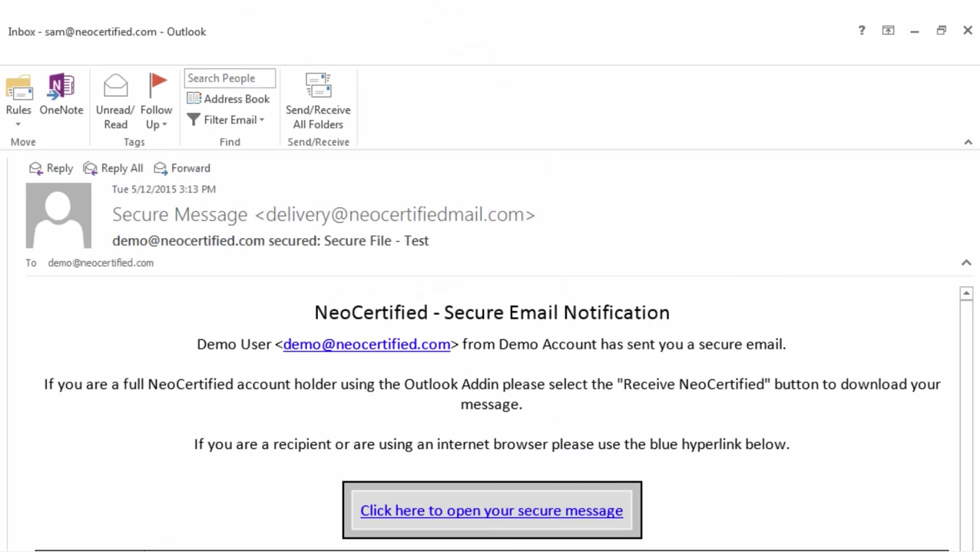This screenshot has height=552, width=980.
Task: Open the Rules icon in Move group
Action: (18, 88)
